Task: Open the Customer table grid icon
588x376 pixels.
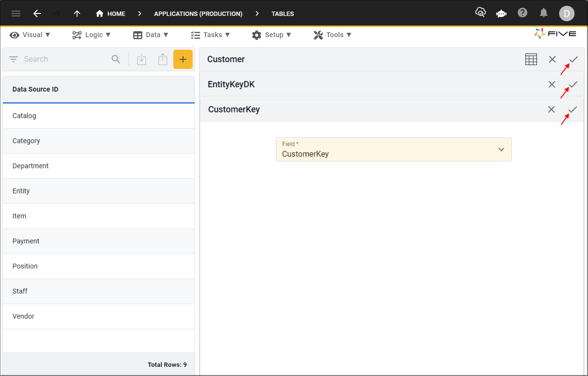Action: pos(531,59)
